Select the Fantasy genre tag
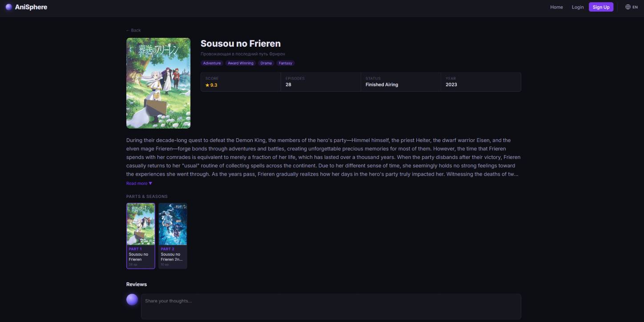This screenshot has height=322, width=644. pyautogui.click(x=285, y=63)
